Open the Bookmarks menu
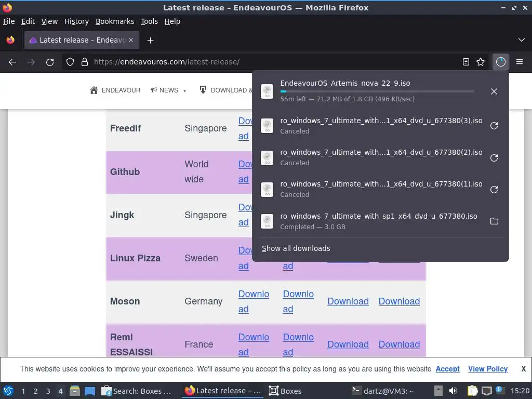This screenshot has height=399, width=532. point(115,21)
